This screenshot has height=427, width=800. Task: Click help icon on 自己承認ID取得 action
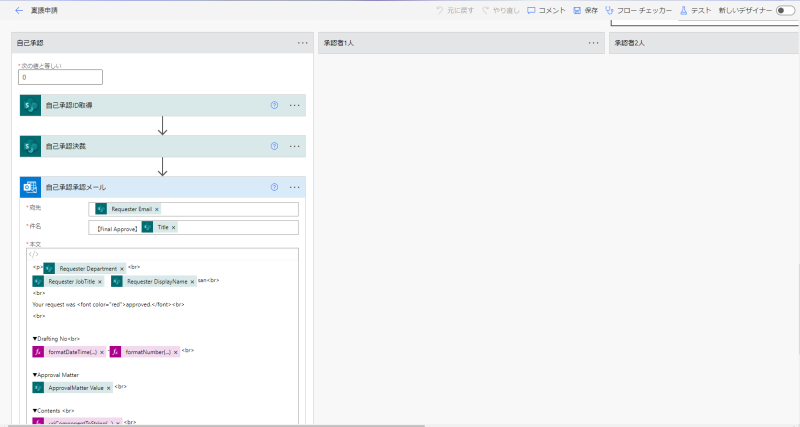pyautogui.click(x=274, y=105)
